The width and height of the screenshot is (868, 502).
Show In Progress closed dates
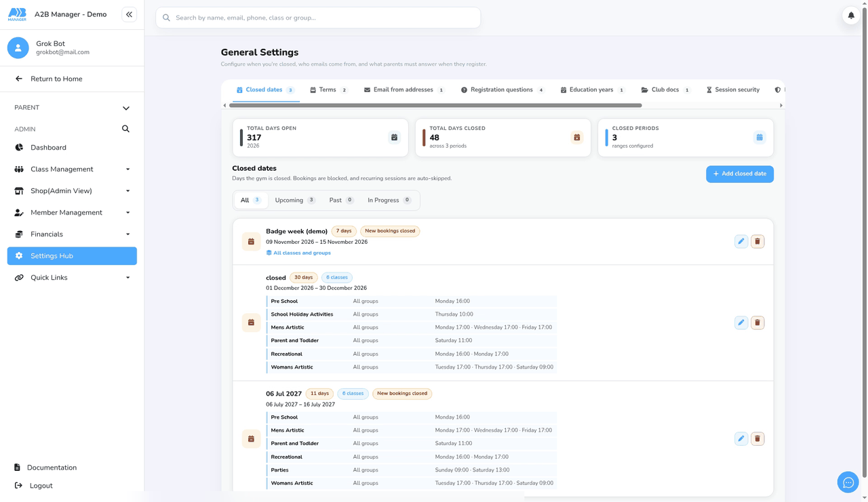(389, 201)
